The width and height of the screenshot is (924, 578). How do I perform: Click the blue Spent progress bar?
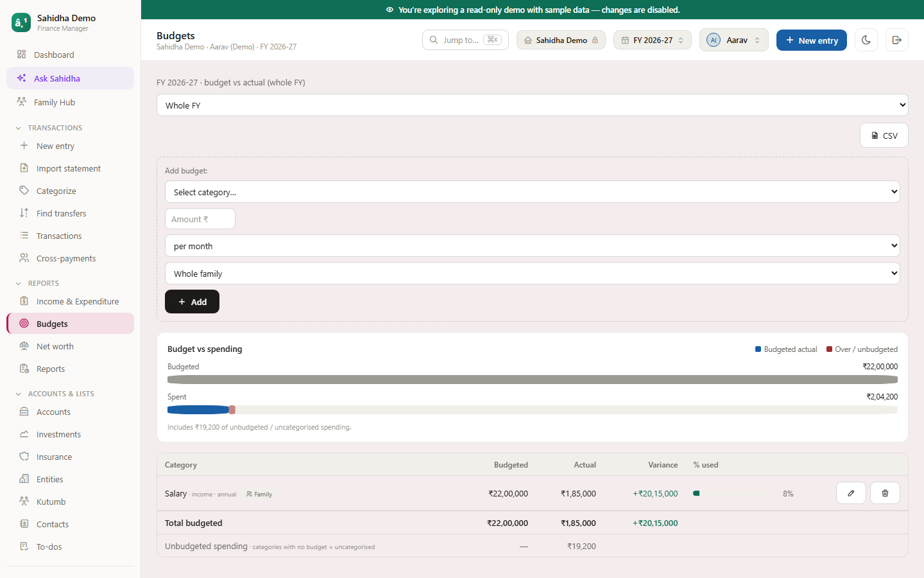pyautogui.click(x=198, y=410)
